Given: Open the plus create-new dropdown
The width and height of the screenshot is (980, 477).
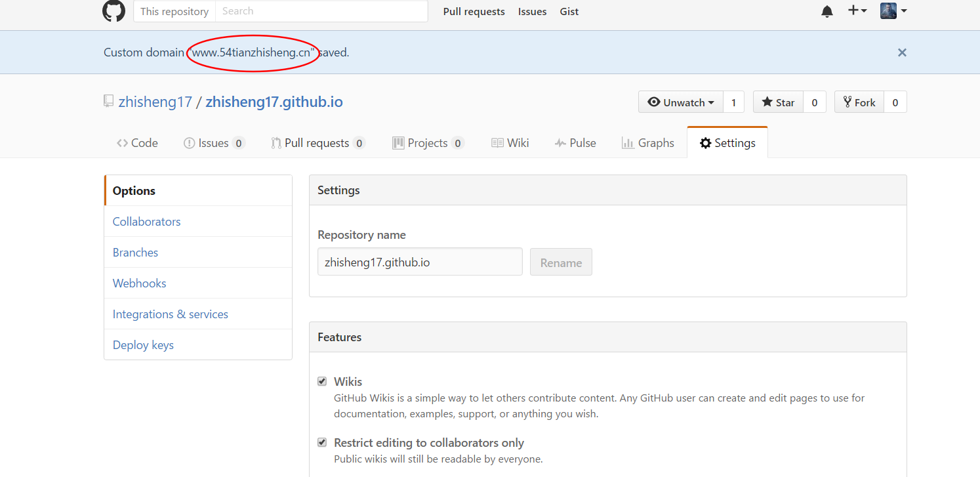Looking at the screenshot, I should coord(857,10).
